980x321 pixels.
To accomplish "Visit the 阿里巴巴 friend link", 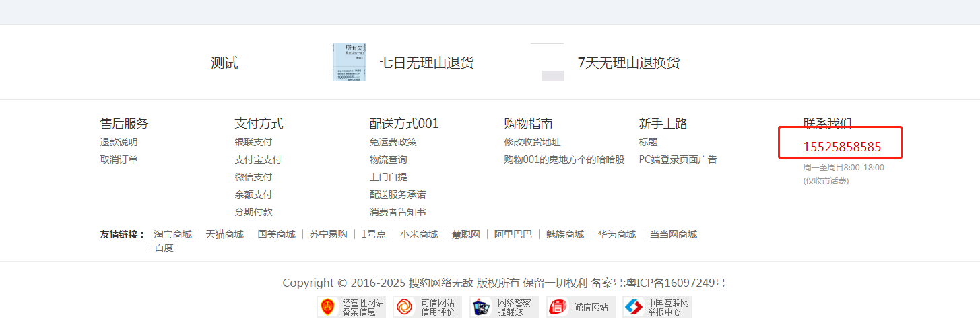I will pos(513,234).
